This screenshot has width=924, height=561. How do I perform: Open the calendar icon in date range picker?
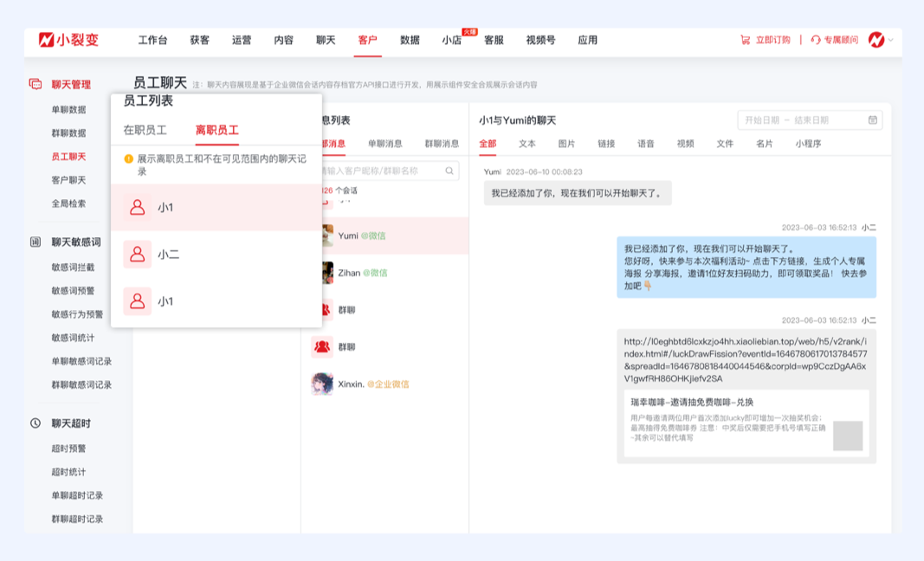[873, 120]
